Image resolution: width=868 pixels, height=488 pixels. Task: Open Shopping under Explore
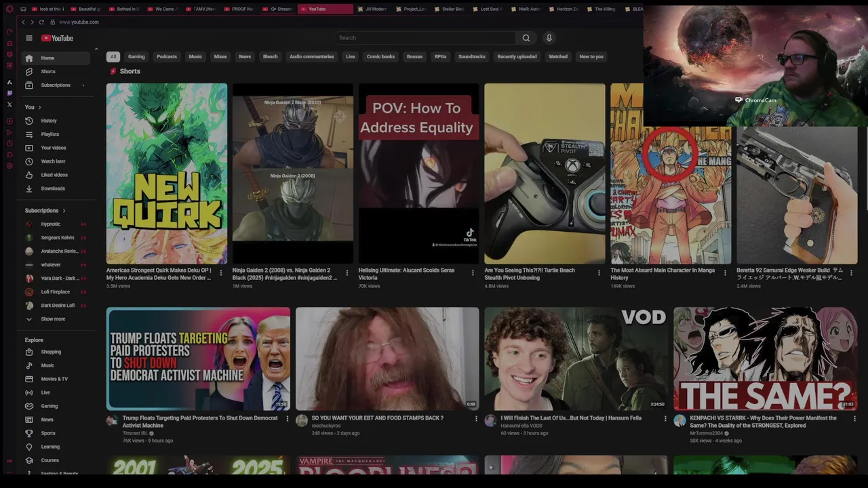56,352
